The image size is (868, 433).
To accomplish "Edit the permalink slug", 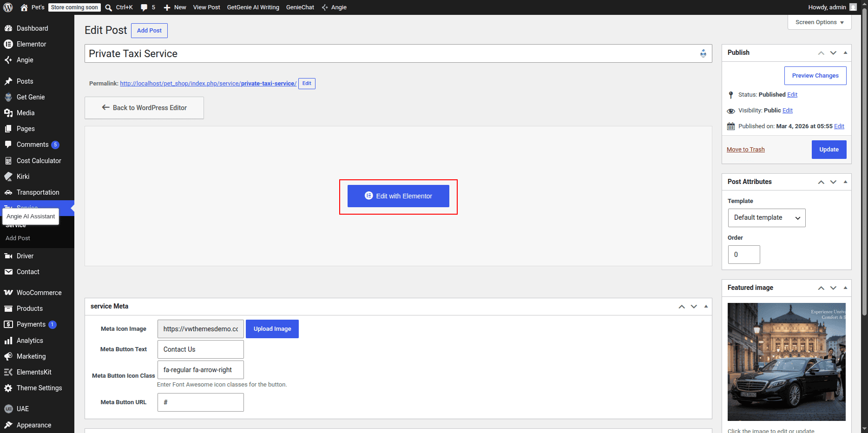I will [x=307, y=84].
